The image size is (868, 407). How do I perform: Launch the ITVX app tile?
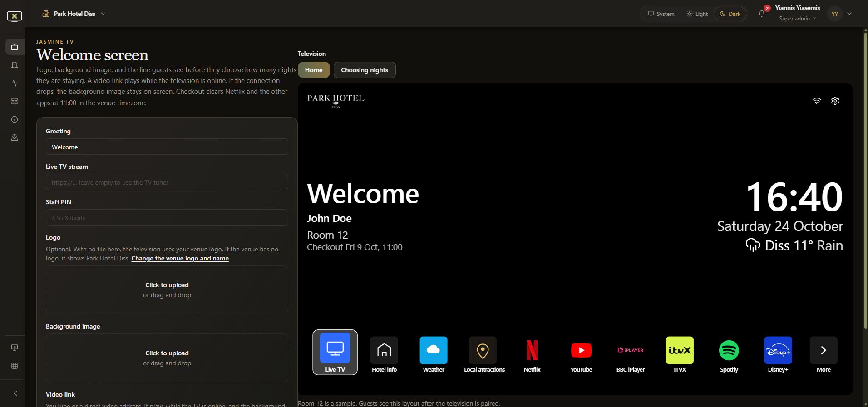coord(680,355)
